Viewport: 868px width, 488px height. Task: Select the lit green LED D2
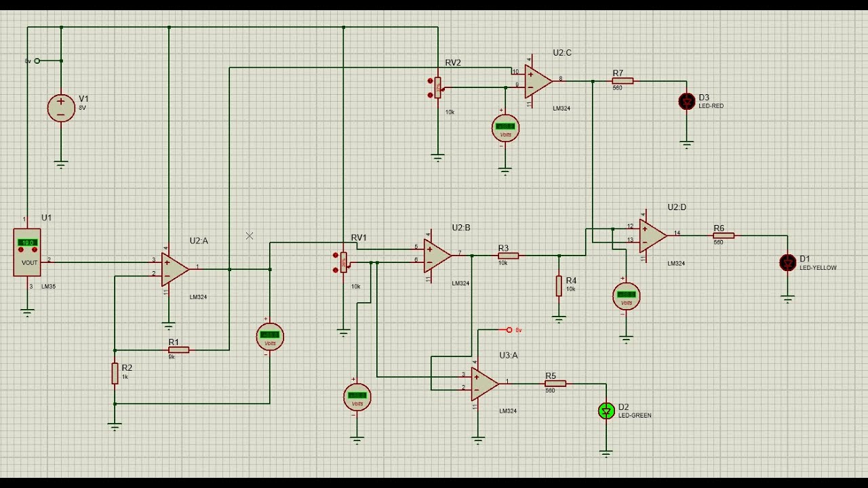tap(606, 411)
